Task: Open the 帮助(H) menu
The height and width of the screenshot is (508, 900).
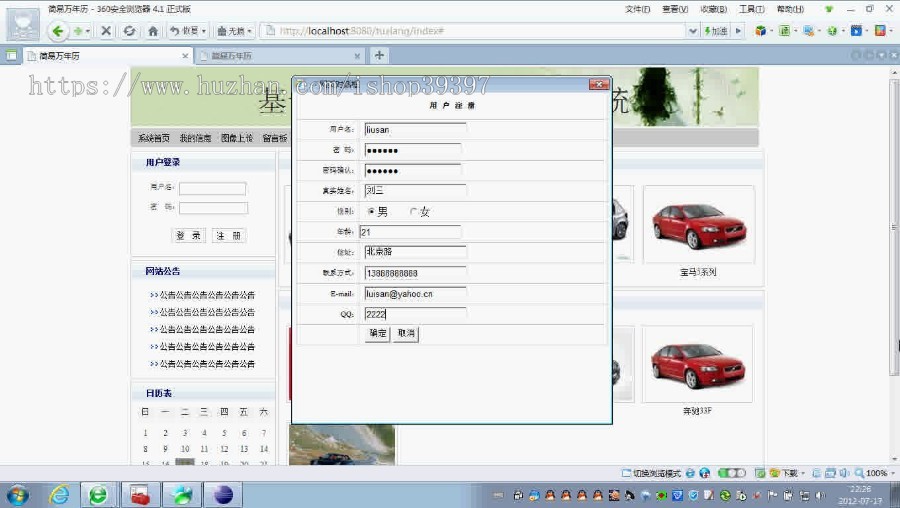Action: 790,9
